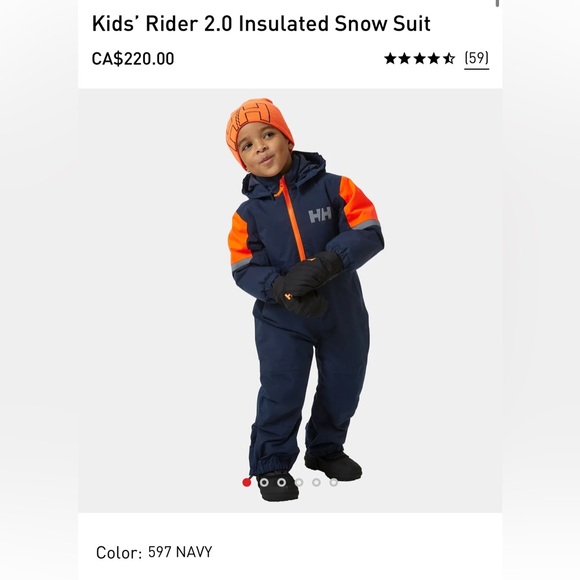This screenshot has height=580, width=580.
Task: Click the Color: label
Action: click(x=119, y=553)
